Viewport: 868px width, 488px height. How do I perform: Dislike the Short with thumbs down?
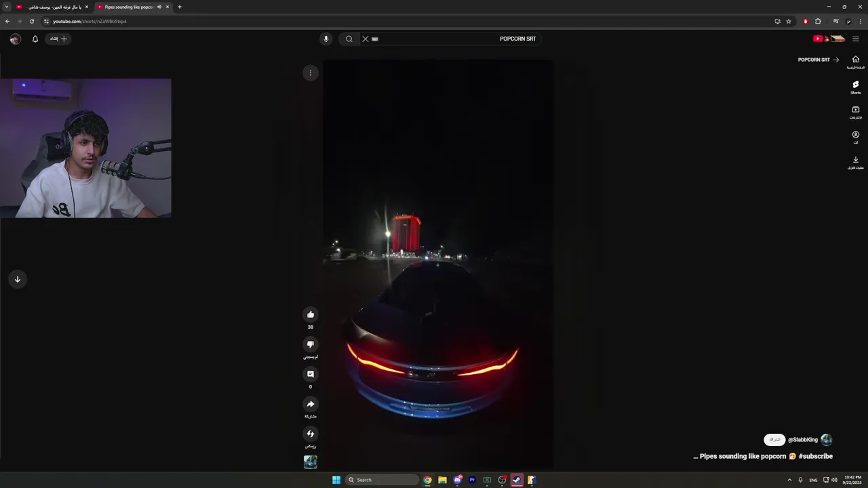point(311,344)
